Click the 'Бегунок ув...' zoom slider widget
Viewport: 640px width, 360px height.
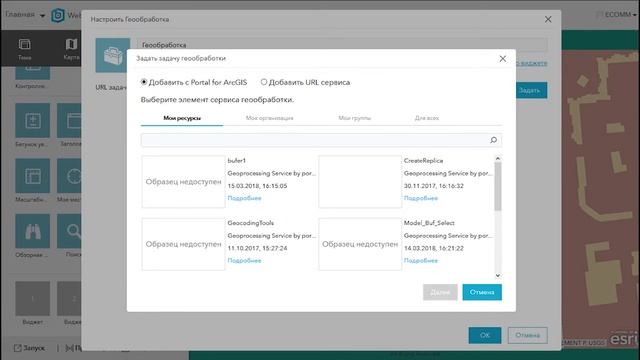pyautogui.click(x=33, y=120)
